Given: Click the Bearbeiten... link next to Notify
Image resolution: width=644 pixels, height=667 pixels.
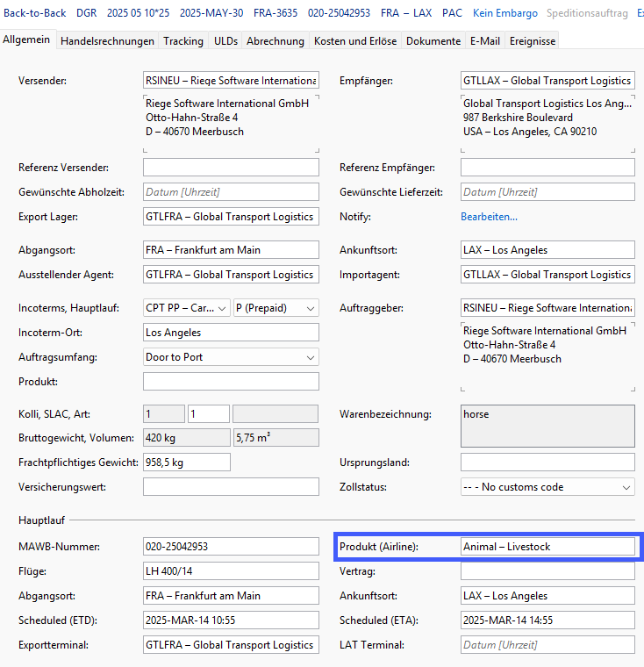Looking at the screenshot, I should pyautogui.click(x=490, y=217).
